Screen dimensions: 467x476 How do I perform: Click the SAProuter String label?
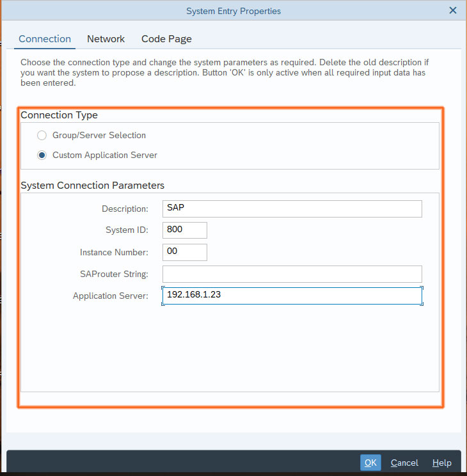coord(114,274)
